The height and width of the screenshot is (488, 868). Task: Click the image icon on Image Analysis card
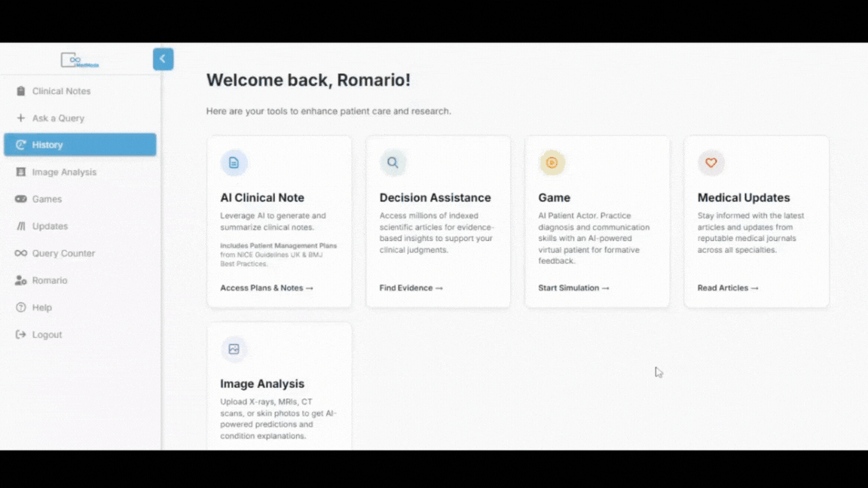pos(234,349)
